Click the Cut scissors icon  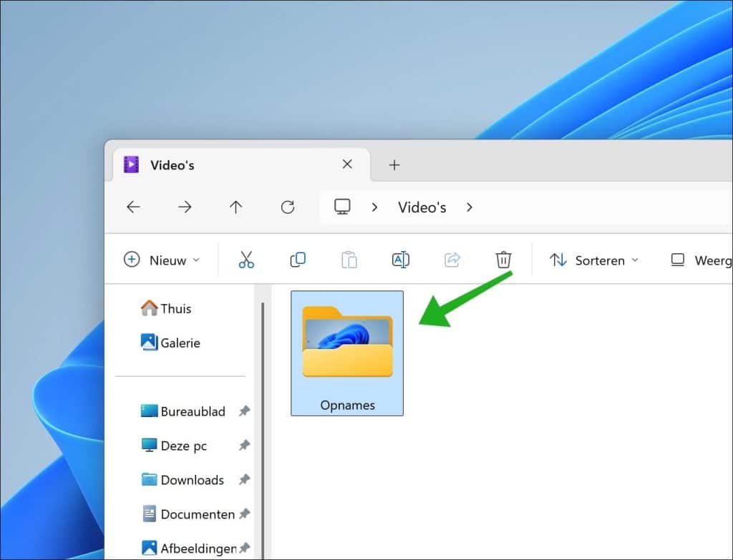click(246, 260)
